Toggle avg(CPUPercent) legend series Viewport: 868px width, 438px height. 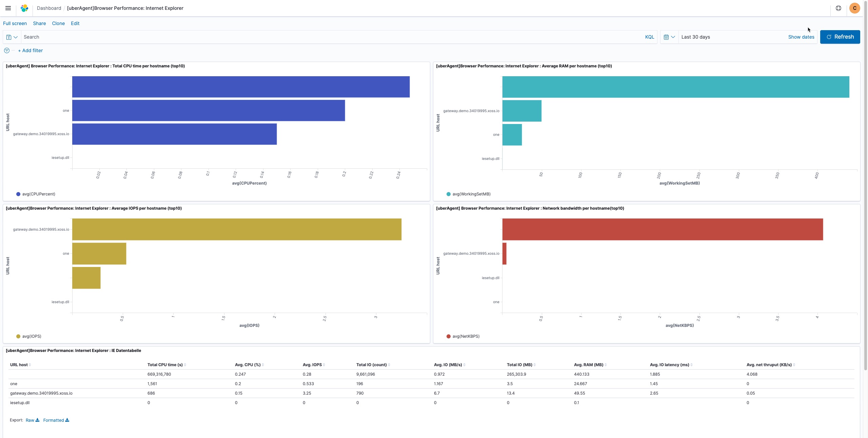pyautogui.click(x=38, y=194)
